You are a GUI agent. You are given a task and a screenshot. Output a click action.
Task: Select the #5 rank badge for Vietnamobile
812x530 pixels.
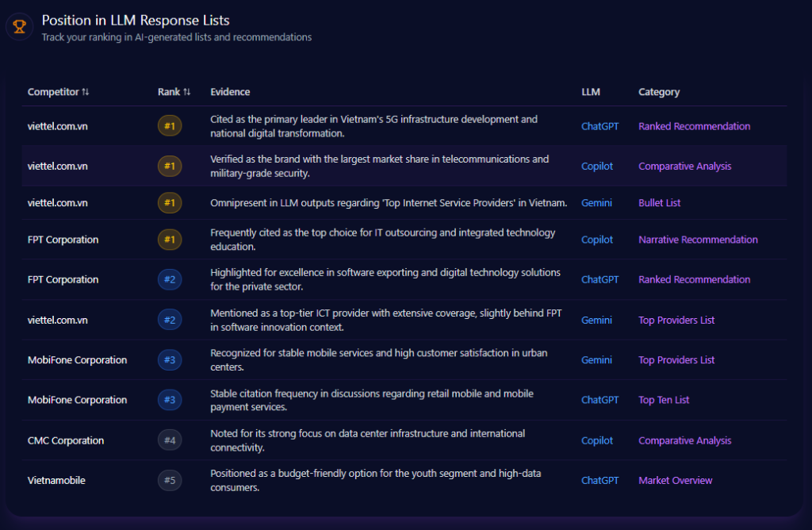point(170,480)
